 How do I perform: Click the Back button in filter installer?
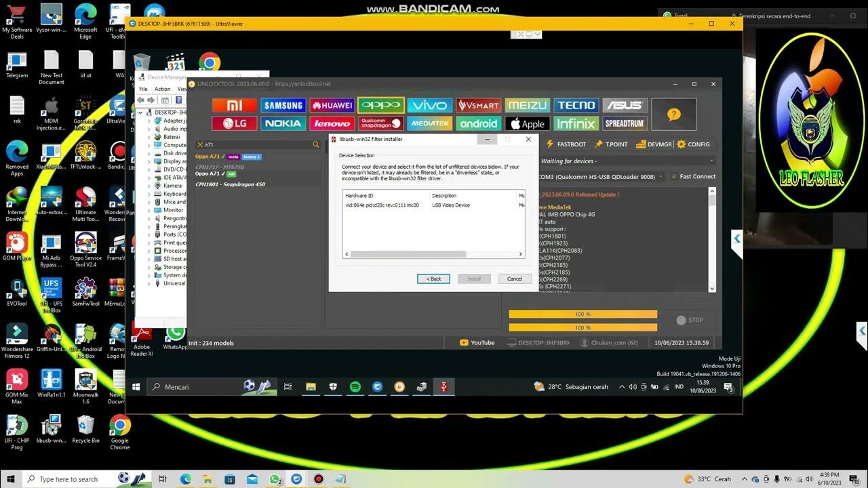[433, 279]
